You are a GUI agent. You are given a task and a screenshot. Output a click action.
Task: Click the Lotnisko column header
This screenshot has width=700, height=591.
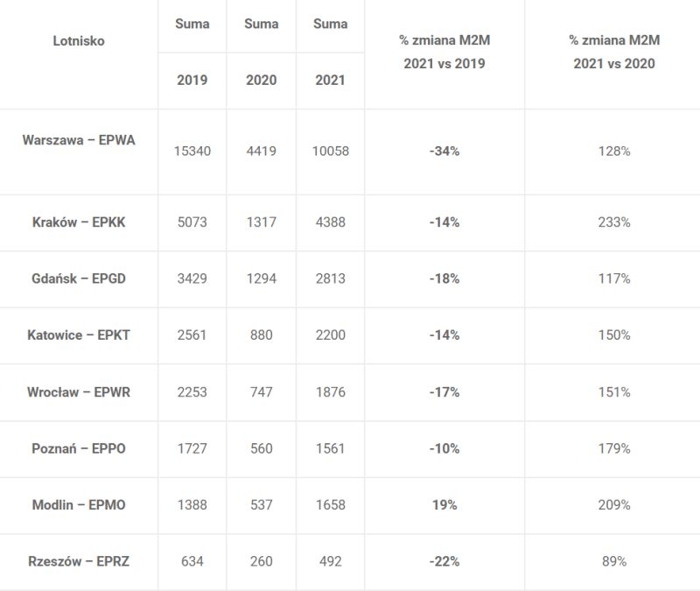tap(79, 41)
